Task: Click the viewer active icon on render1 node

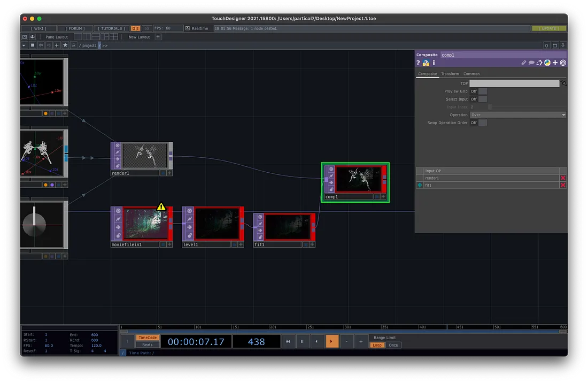Action: tap(117, 145)
